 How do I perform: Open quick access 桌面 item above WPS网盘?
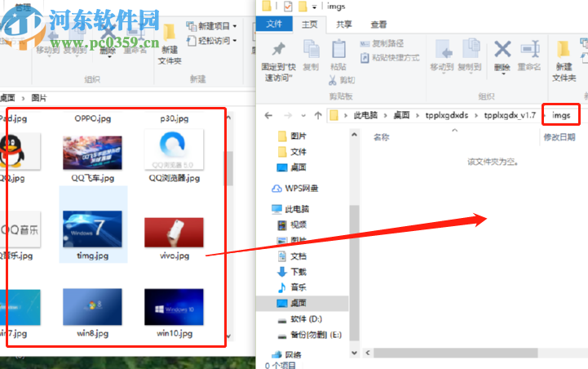coord(292,167)
